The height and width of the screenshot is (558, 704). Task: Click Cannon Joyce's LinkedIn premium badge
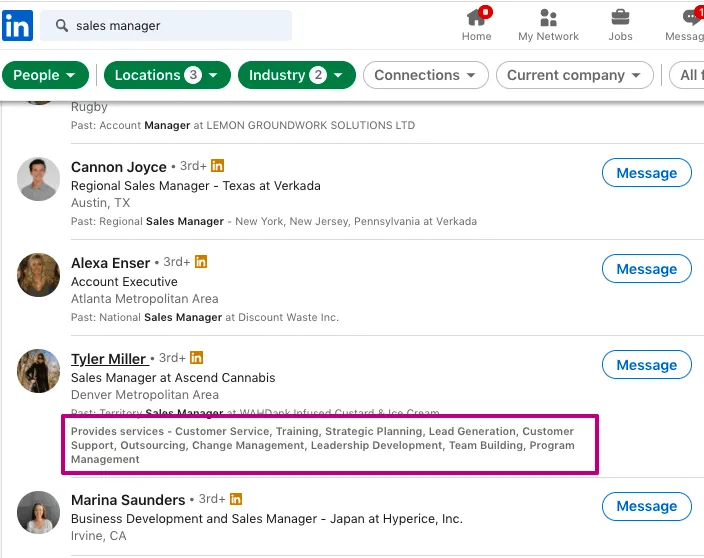tap(217, 166)
